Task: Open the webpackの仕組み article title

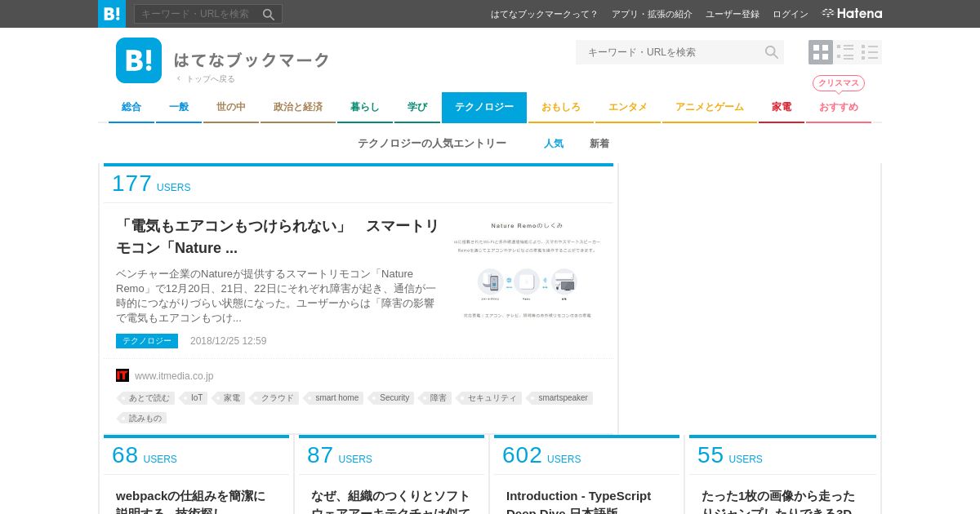Action: point(191,501)
